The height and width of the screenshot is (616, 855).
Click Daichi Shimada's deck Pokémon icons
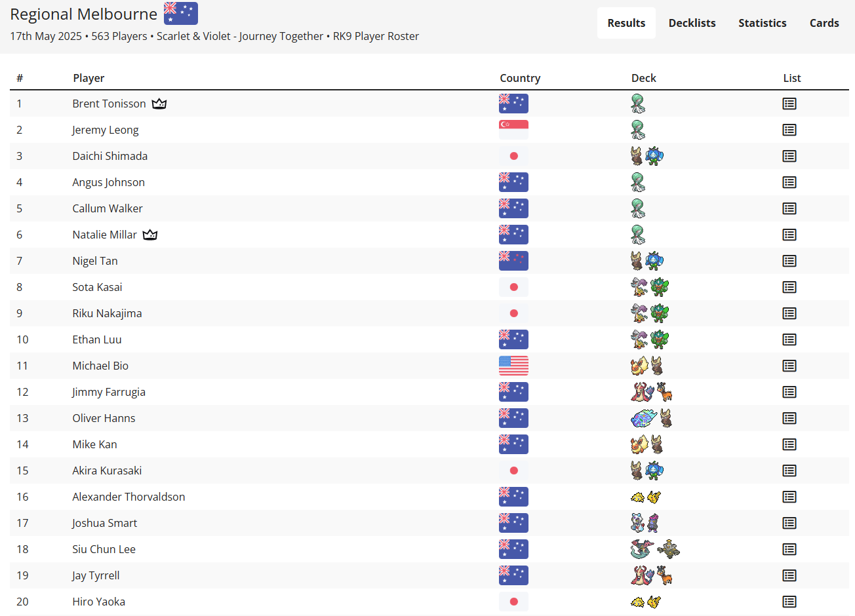pos(647,156)
